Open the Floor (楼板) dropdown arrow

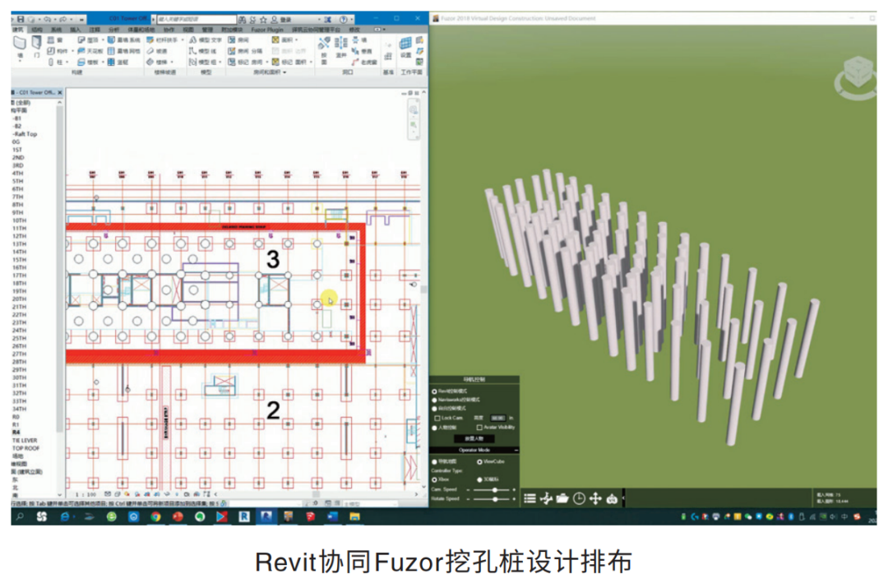103,62
